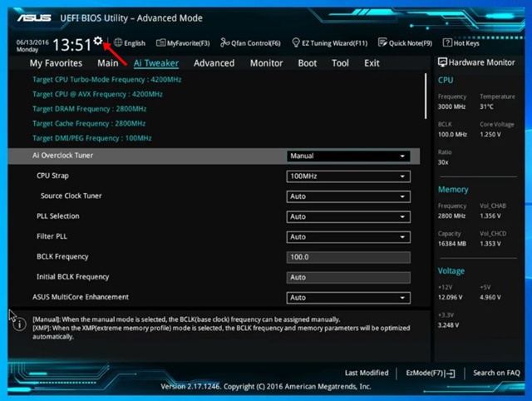532x401 pixels.
Task: Expand the Ai Overclock Tuner dropdown
Action: point(348,156)
